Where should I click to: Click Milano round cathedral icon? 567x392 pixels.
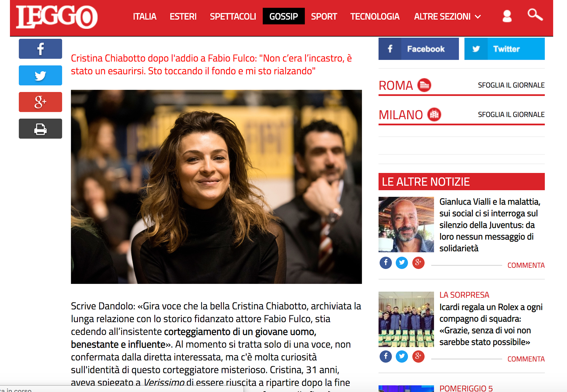434,114
